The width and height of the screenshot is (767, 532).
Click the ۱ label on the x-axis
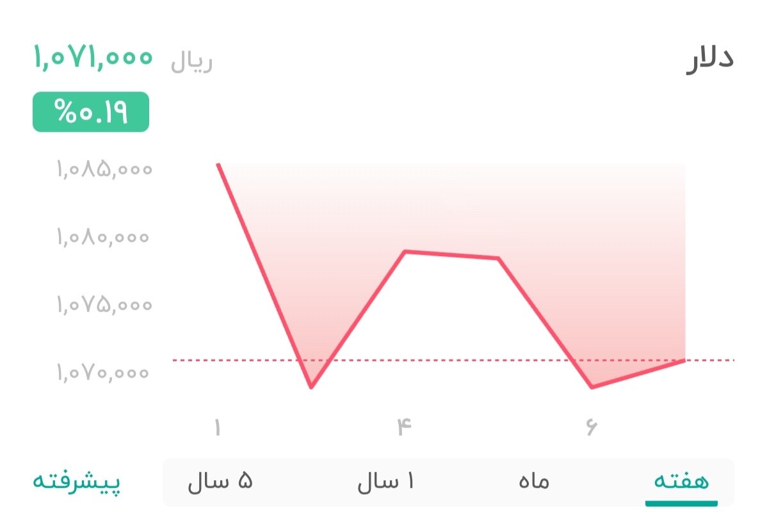pyautogui.click(x=216, y=423)
